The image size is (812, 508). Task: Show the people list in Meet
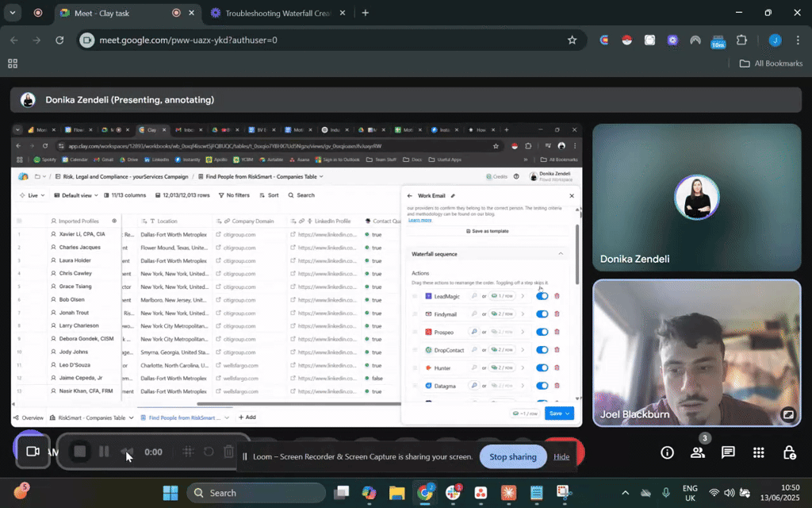(698, 452)
